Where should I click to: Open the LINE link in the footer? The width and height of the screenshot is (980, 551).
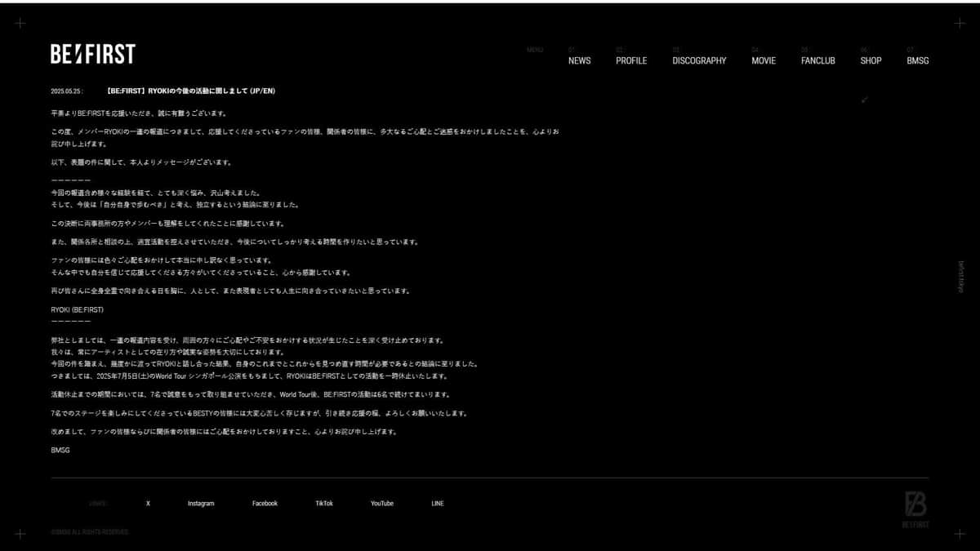click(437, 504)
